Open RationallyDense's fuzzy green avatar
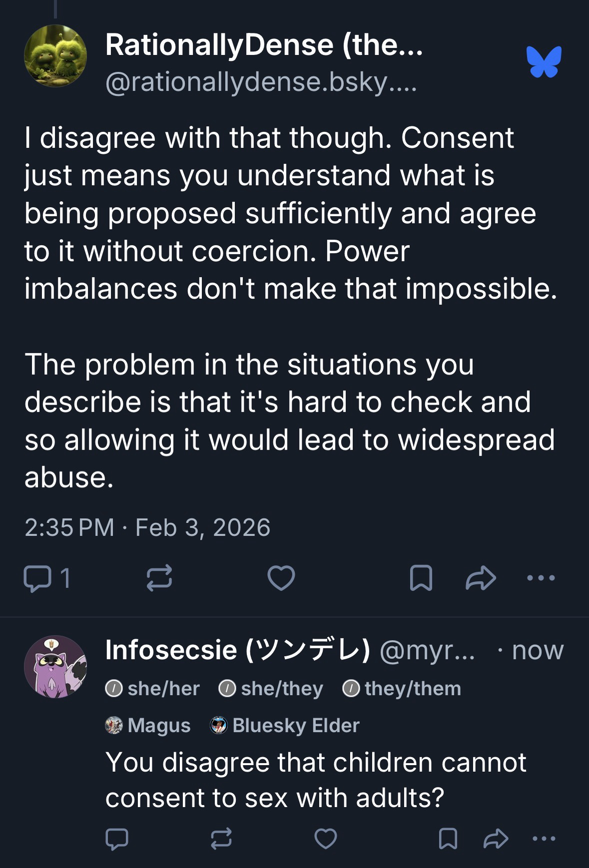Viewport: 589px width, 868px height. [55, 55]
